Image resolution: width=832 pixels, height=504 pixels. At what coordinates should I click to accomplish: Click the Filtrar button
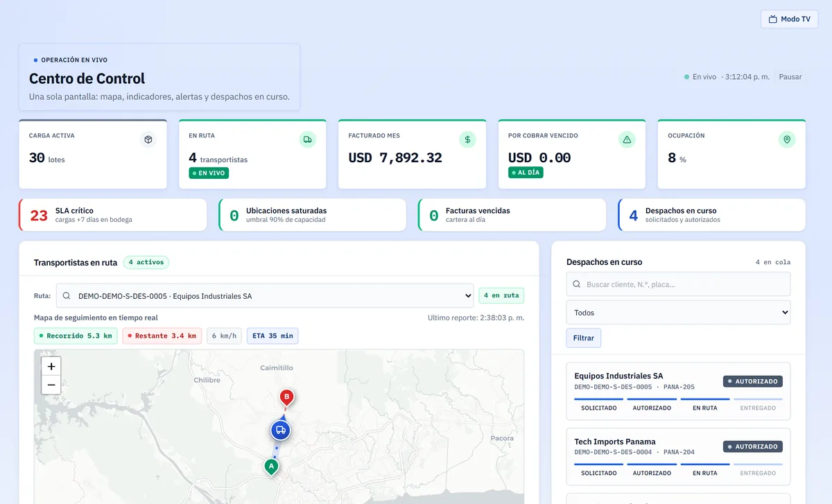(584, 338)
